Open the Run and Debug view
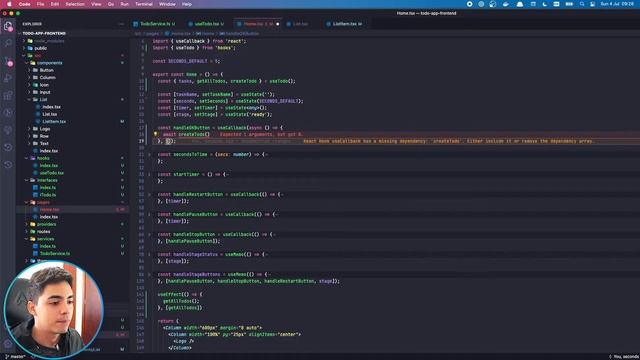 pos(8,78)
